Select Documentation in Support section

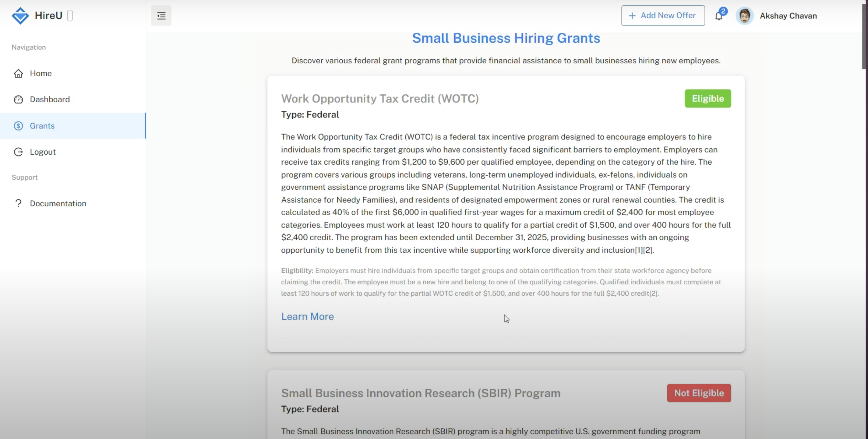[58, 203]
